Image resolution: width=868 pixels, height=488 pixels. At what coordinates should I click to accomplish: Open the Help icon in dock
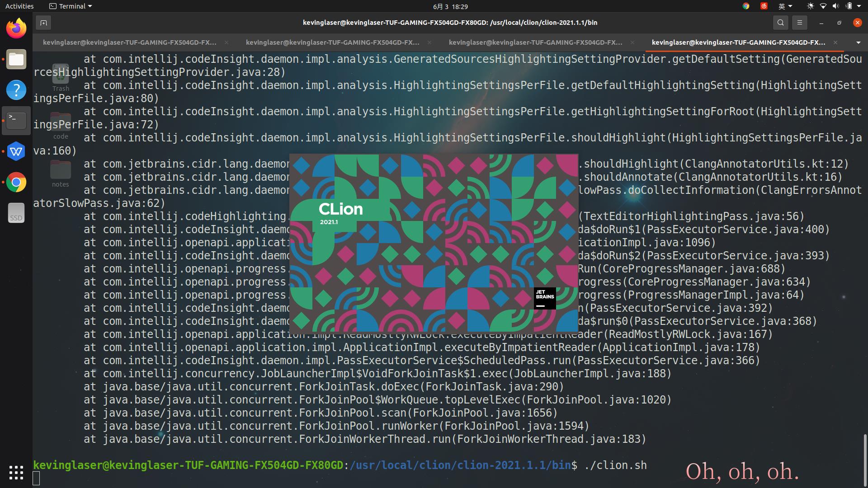(x=16, y=90)
